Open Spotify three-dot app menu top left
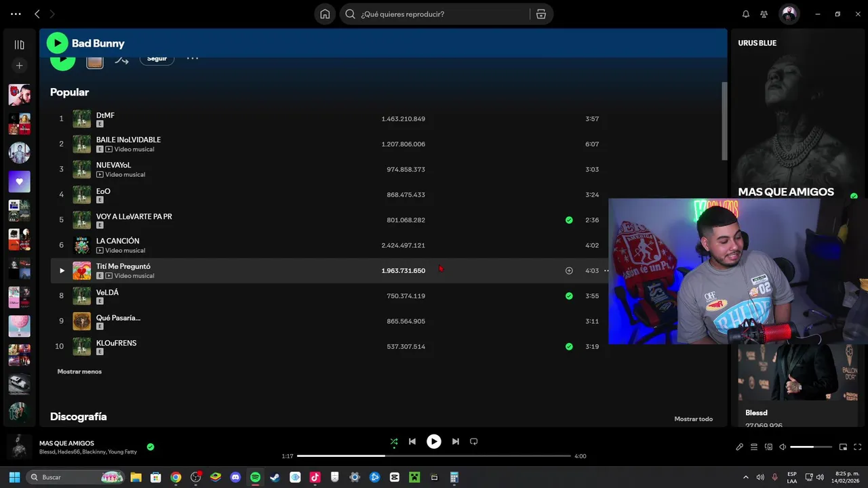Image resolution: width=868 pixels, height=488 pixels. [x=16, y=14]
